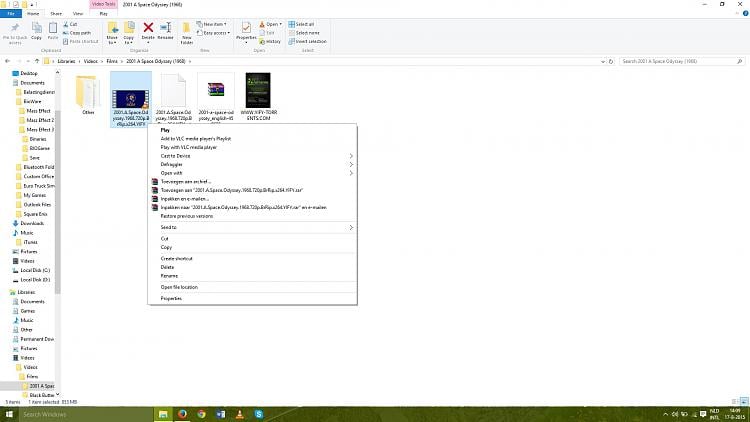Viewport: 750px width, 422px height.
Task: Click the ribbon Rename icon
Action: pyautogui.click(x=165, y=28)
